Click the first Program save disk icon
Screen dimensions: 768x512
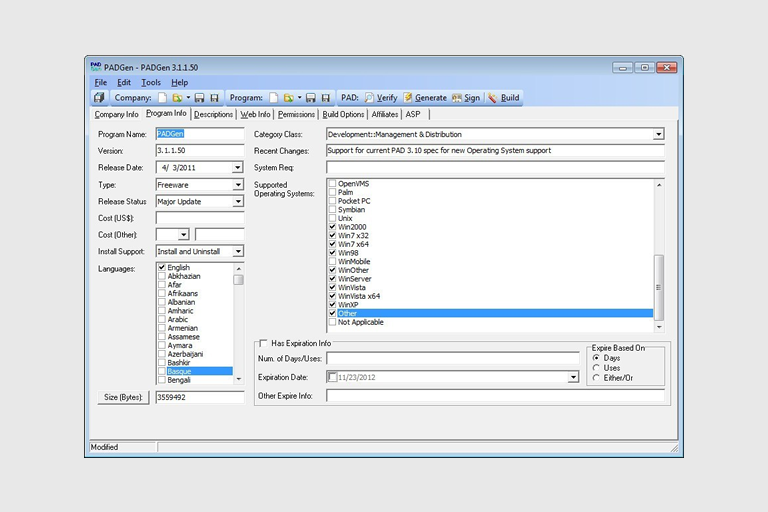click(x=311, y=98)
